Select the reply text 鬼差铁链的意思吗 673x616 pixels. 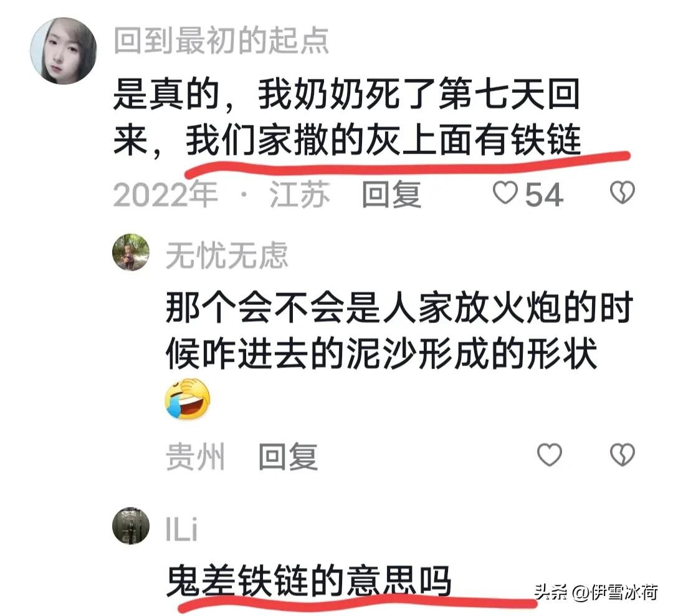(308, 581)
